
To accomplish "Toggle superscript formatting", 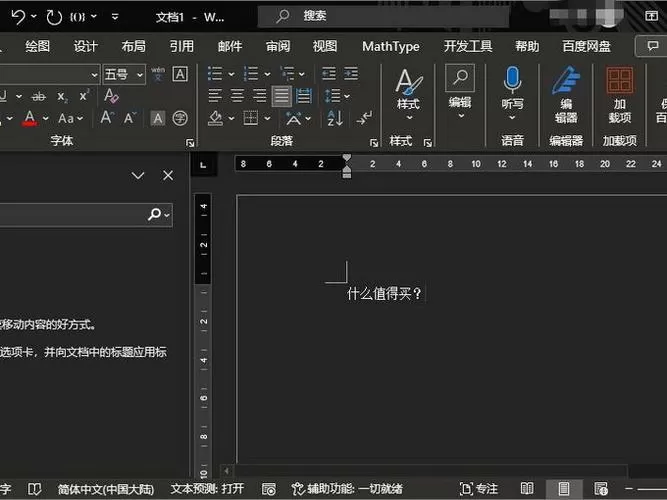I will (x=84, y=96).
